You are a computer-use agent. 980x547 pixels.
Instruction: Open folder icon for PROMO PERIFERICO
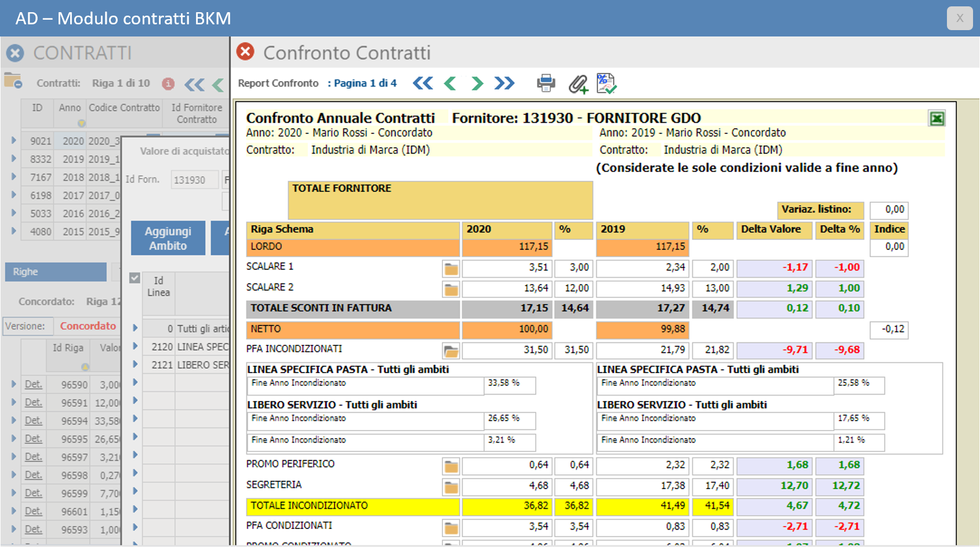pyautogui.click(x=451, y=466)
